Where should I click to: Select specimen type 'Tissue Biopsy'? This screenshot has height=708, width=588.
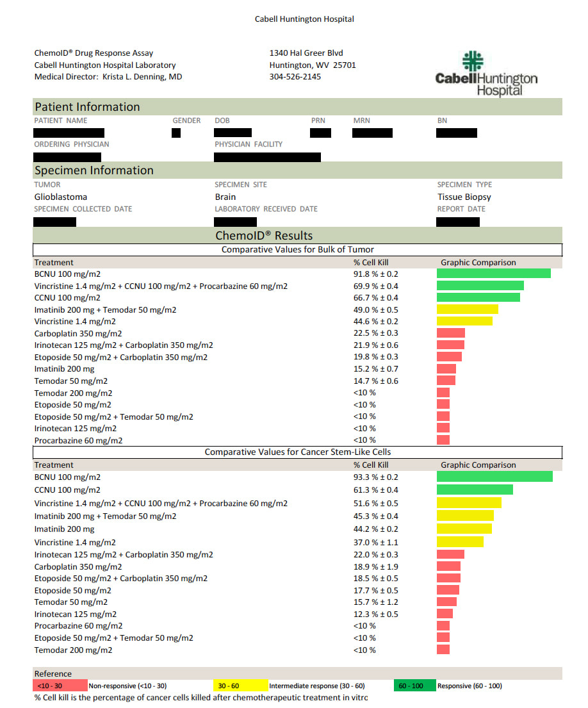click(464, 197)
